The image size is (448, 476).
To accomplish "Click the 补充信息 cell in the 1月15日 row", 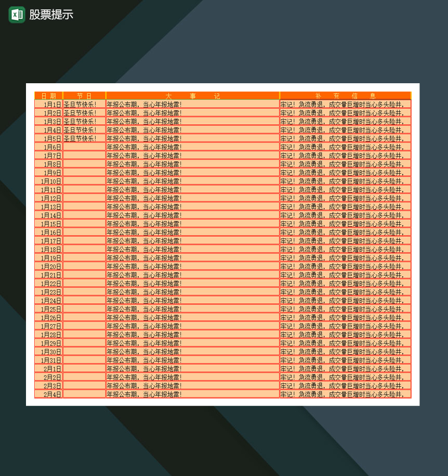I will pyautogui.click(x=345, y=224).
